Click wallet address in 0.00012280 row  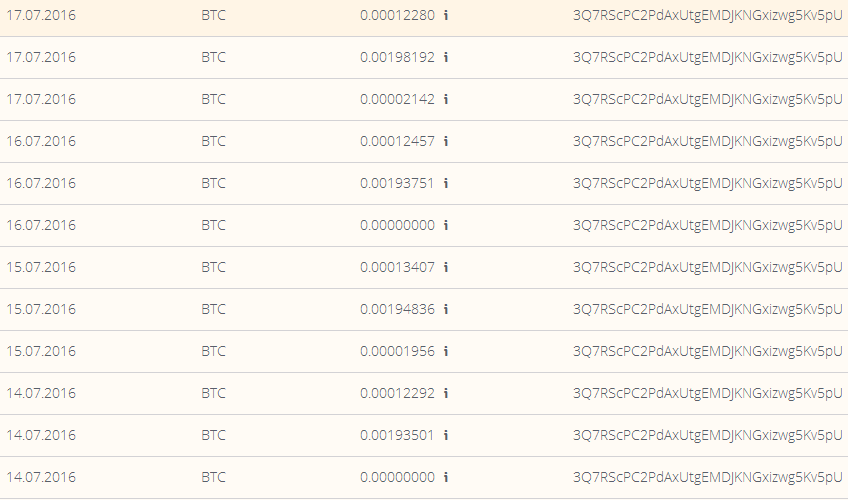click(x=707, y=16)
